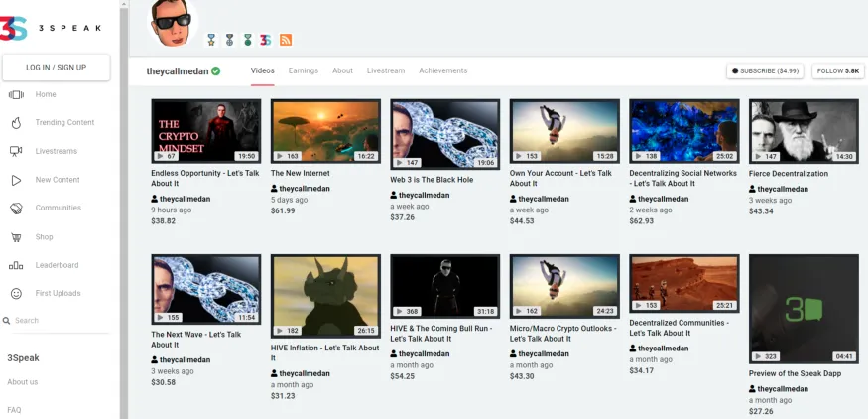Click the New Content play icon
Image resolution: width=868 pixels, height=419 pixels.
point(16,180)
